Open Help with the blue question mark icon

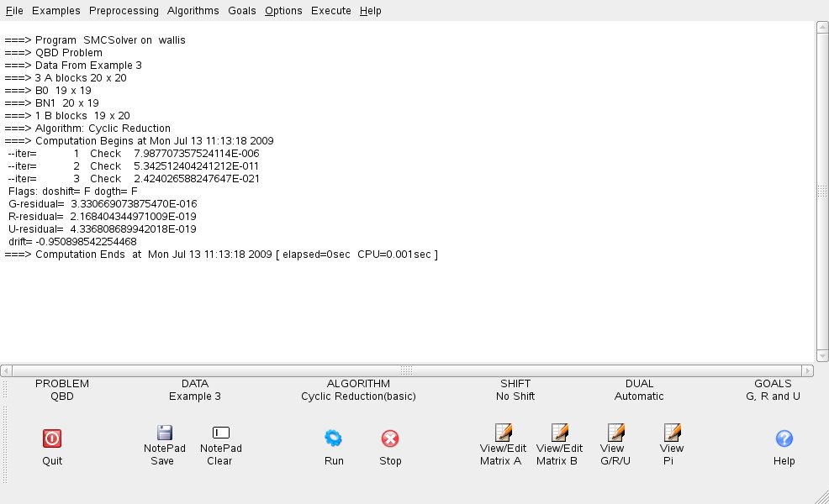tap(784, 438)
